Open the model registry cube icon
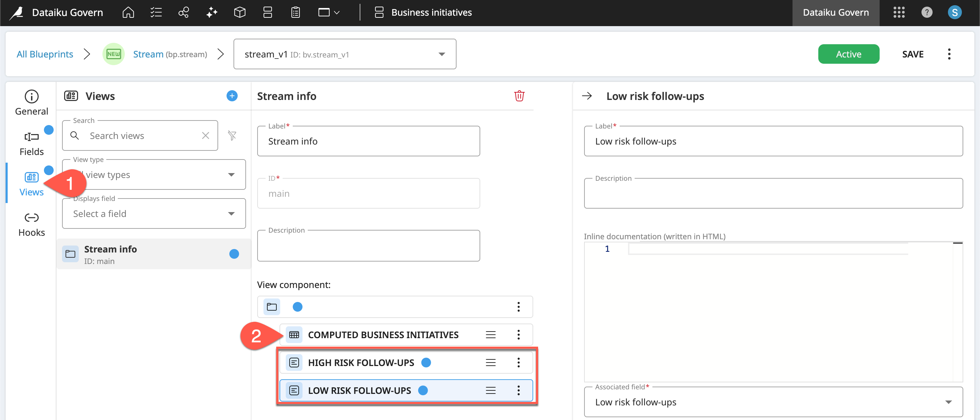The image size is (980, 420). click(x=240, y=13)
